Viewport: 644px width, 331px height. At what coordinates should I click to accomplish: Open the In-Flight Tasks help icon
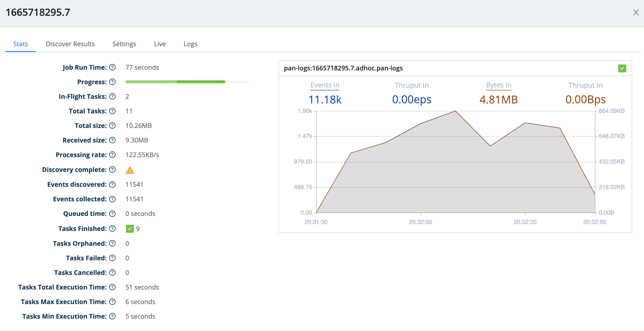click(113, 97)
